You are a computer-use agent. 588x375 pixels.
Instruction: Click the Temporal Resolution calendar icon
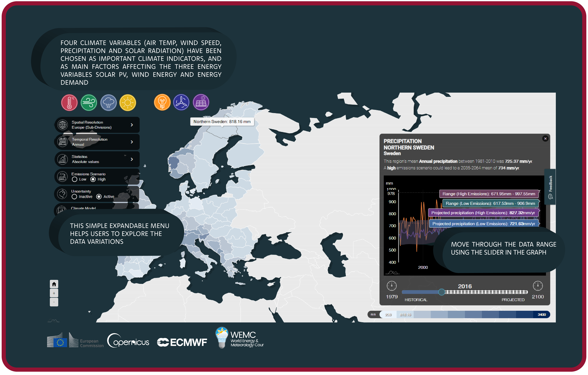[x=63, y=142]
